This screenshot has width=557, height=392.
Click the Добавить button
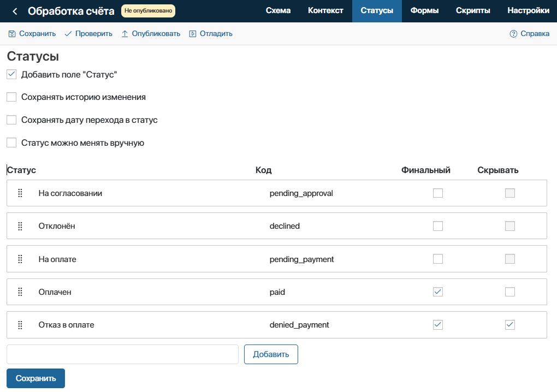(x=271, y=354)
